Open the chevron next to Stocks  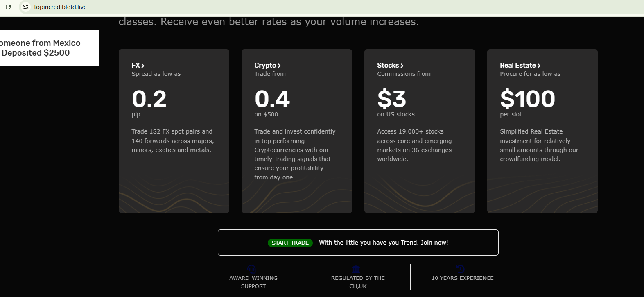pyautogui.click(x=402, y=66)
